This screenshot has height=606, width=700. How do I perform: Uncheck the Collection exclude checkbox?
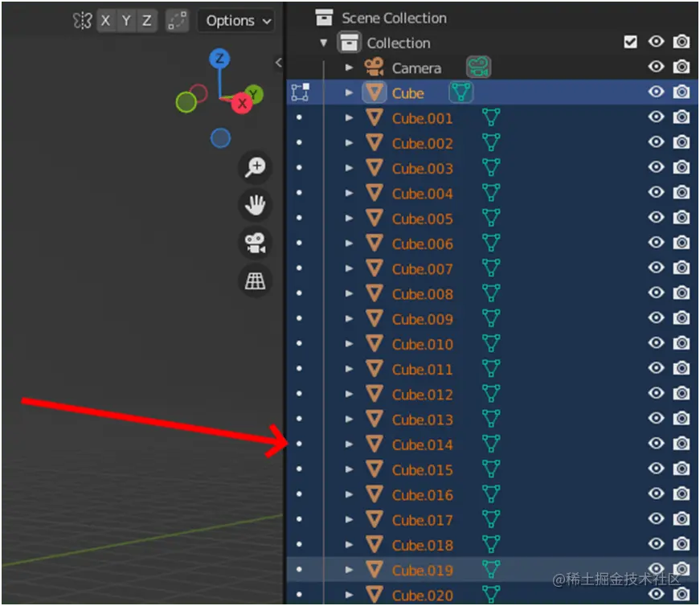tap(630, 42)
